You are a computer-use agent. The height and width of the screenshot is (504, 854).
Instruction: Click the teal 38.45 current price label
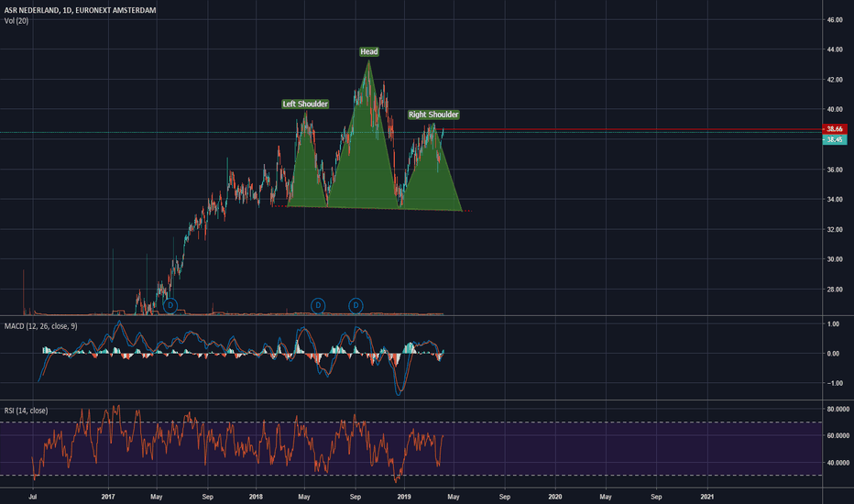click(x=835, y=139)
